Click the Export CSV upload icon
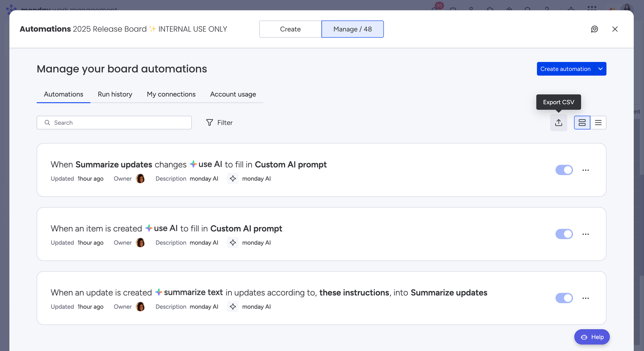644x351 pixels. coord(558,122)
